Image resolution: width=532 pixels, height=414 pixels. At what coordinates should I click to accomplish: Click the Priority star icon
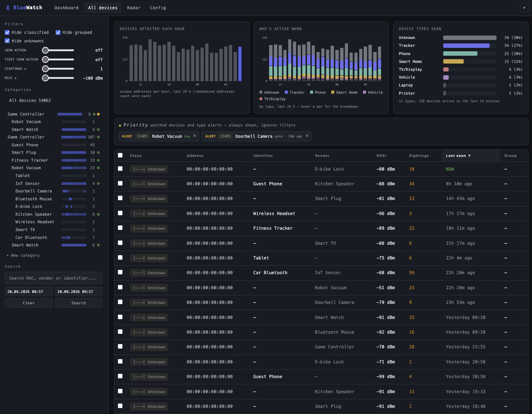(120, 125)
